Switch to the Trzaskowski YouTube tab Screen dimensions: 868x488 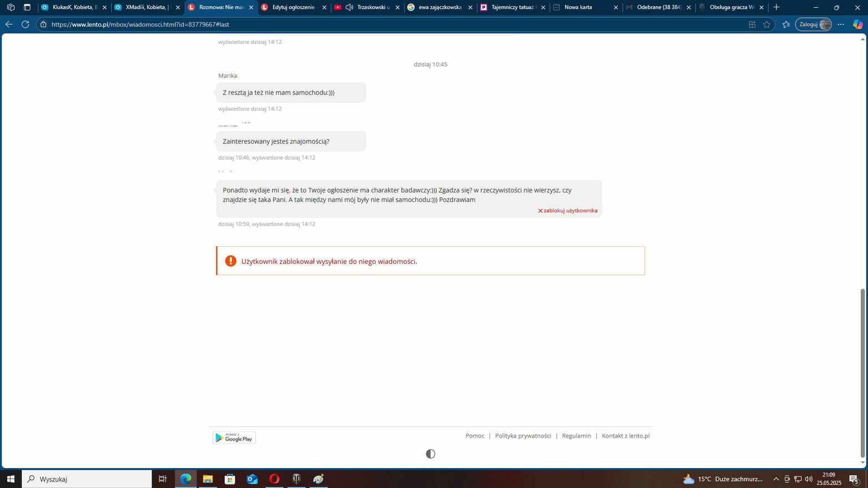click(373, 7)
